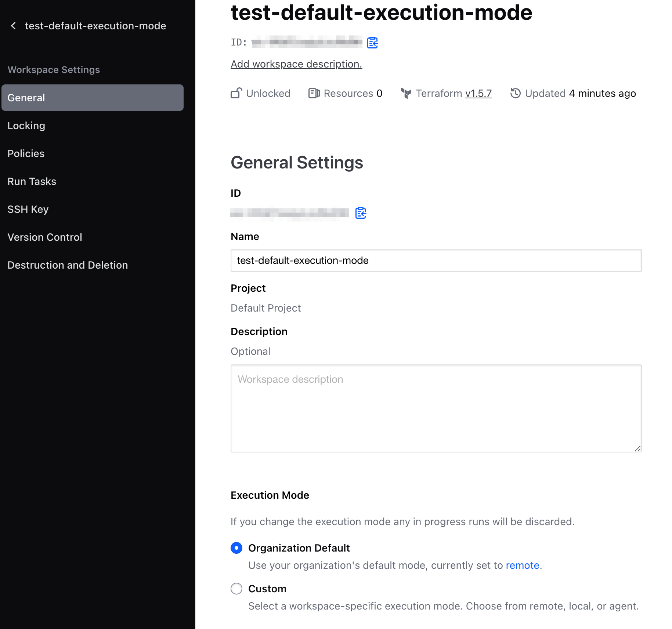The height and width of the screenshot is (629, 672).
Task: Select the Custom execution mode
Action: point(236,589)
